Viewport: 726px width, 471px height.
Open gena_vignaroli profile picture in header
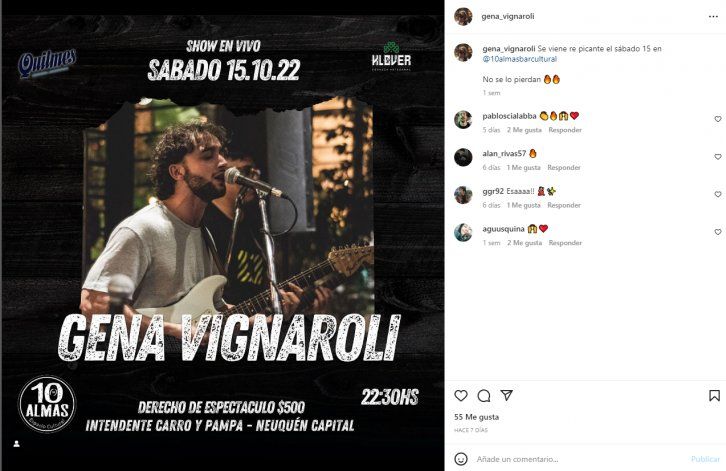[x=463, y=16]
